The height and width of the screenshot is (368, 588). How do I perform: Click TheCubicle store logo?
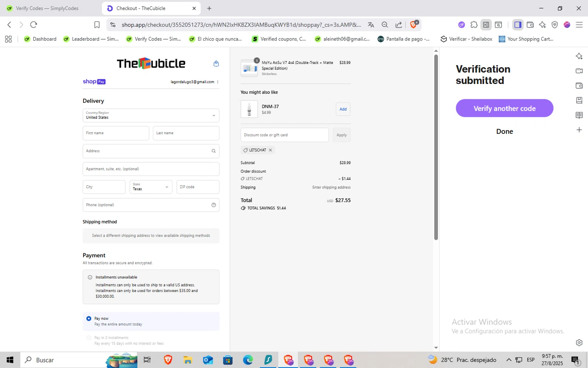[x=151, y=63]
